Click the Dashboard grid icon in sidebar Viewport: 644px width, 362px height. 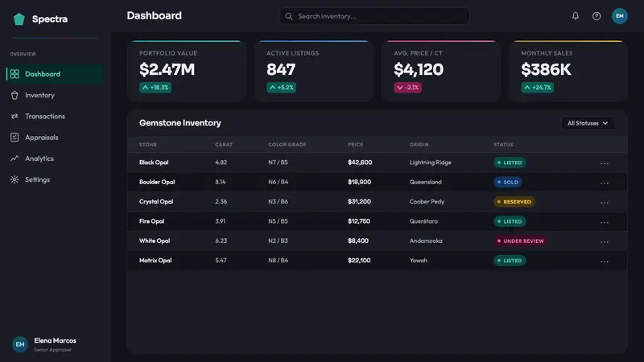pos(14,74)
